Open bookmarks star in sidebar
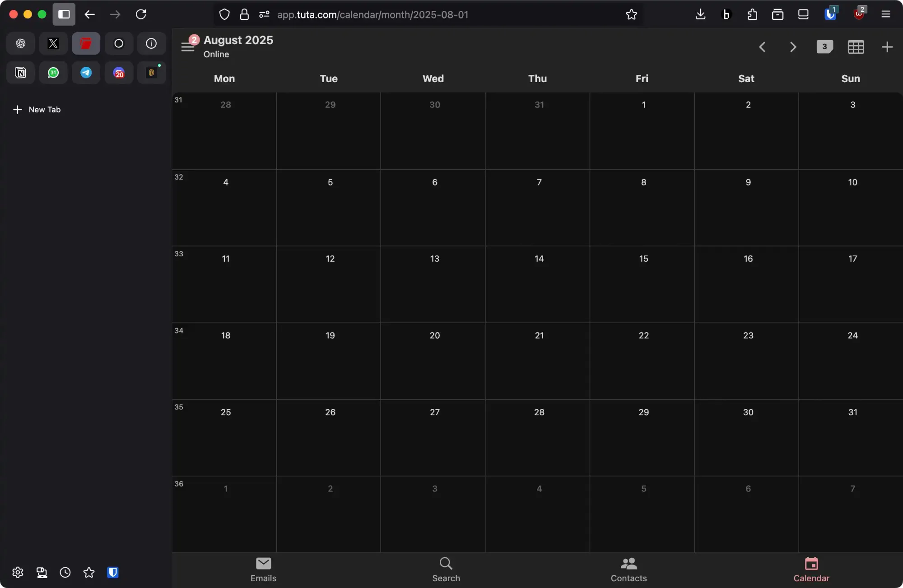The image size is (903, 588). 89,572
